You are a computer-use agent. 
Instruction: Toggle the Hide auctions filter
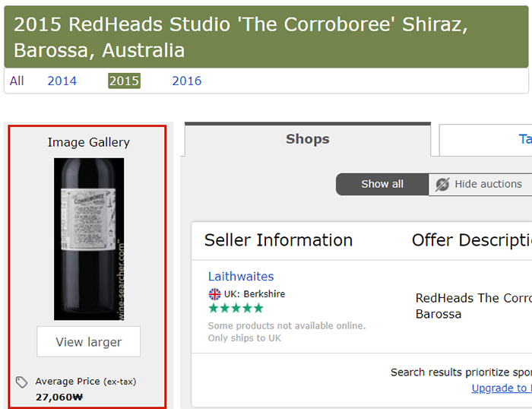[480, 184]
